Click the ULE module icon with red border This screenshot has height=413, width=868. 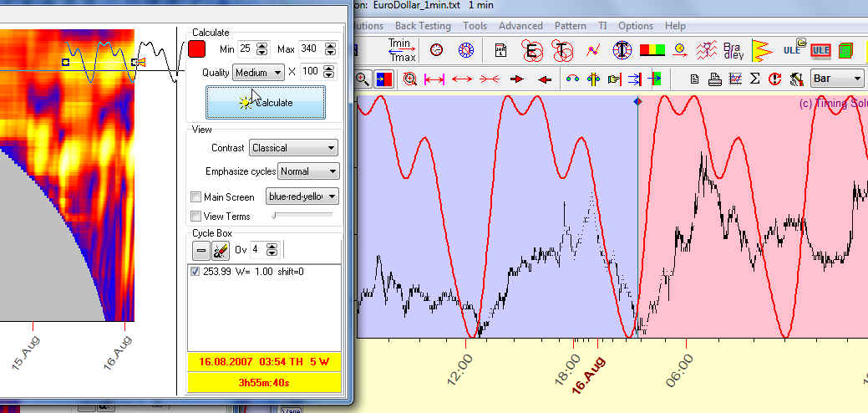(x=820, y=50)
